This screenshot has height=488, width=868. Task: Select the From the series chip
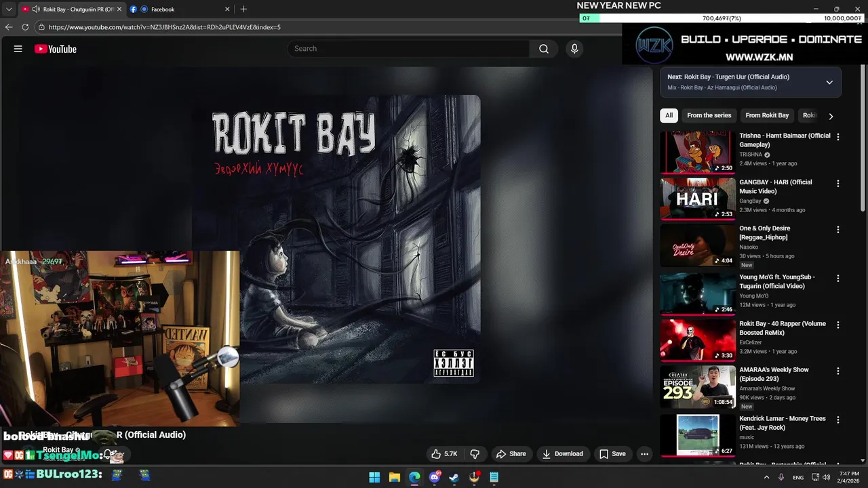tap(709, 115)
